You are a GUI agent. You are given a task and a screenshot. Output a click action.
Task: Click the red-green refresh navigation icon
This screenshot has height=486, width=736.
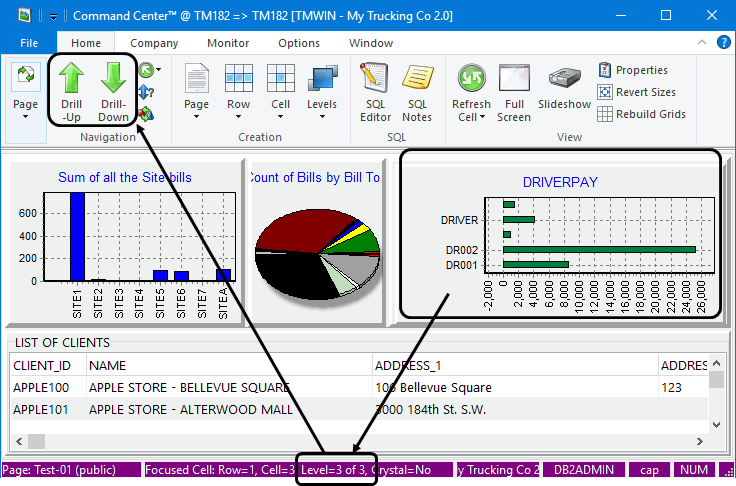point(146,114)
